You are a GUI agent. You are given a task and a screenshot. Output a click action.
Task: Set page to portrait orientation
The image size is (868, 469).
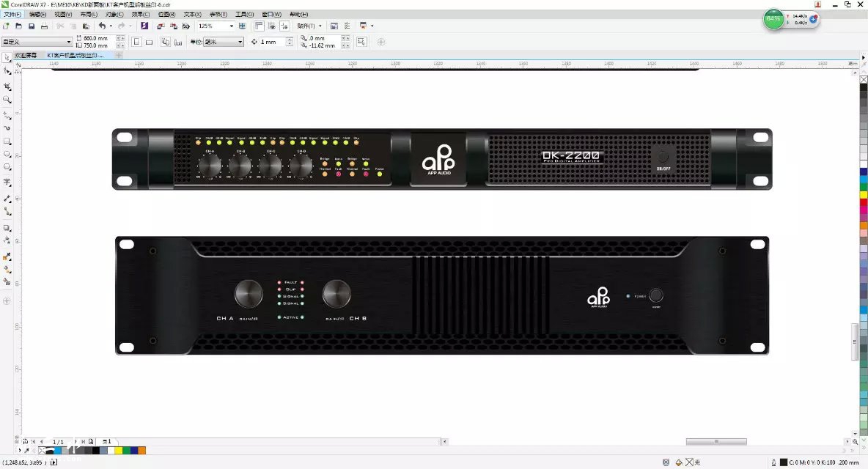(x=137, y=42)
